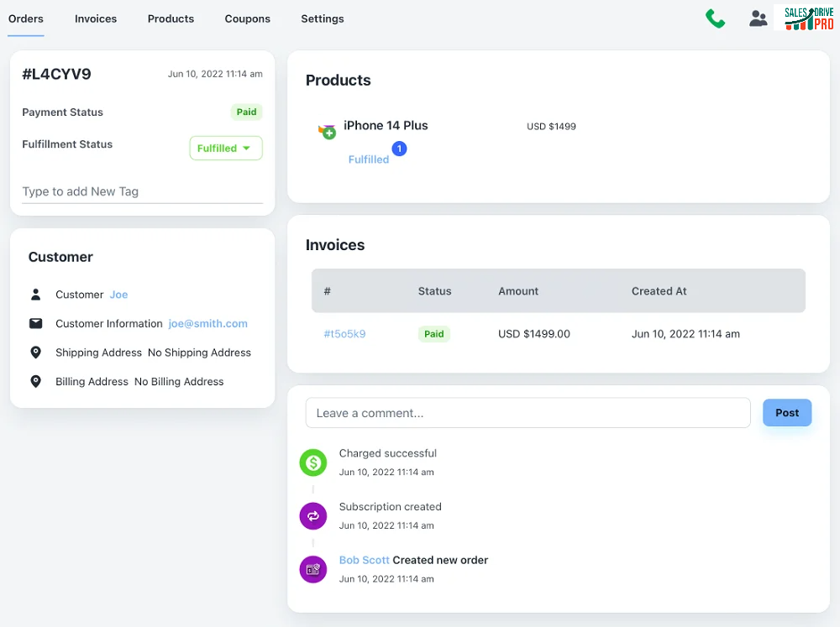Image resolution: width=840 pixels, height=627 pixels.
Task: Click the Sales Drive Pro logo
Action: click(x=808, y=18)
